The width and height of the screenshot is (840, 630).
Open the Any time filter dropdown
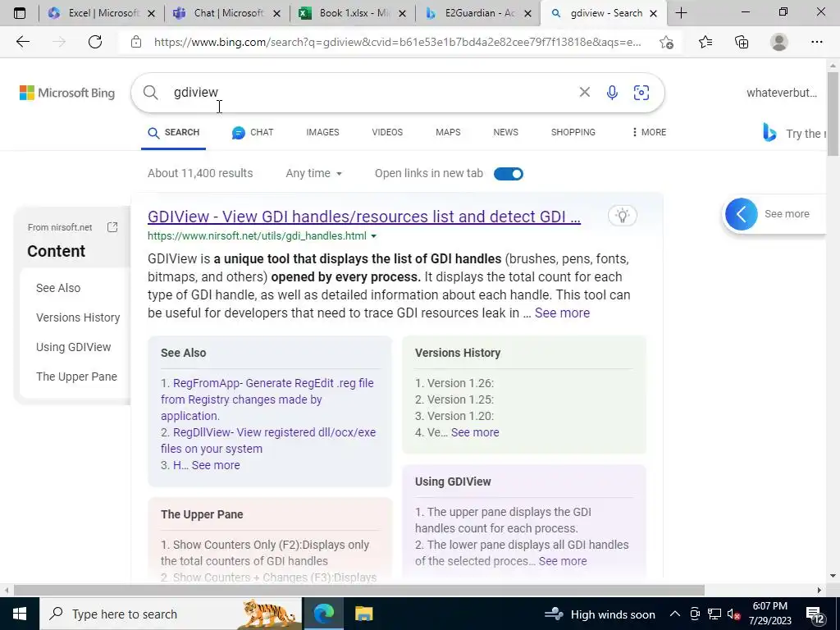313,173
